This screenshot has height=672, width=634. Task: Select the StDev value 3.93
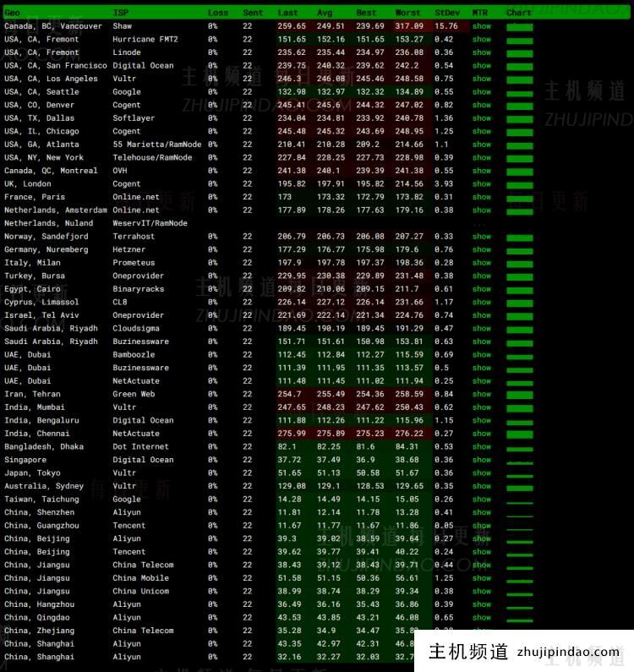pyautogui.click(x=444, y=184)
